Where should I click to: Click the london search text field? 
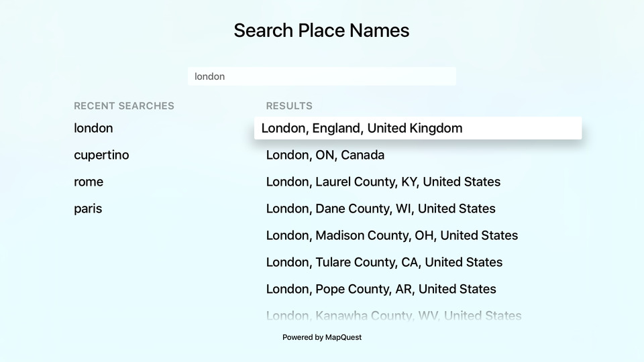tap(321, 76)
